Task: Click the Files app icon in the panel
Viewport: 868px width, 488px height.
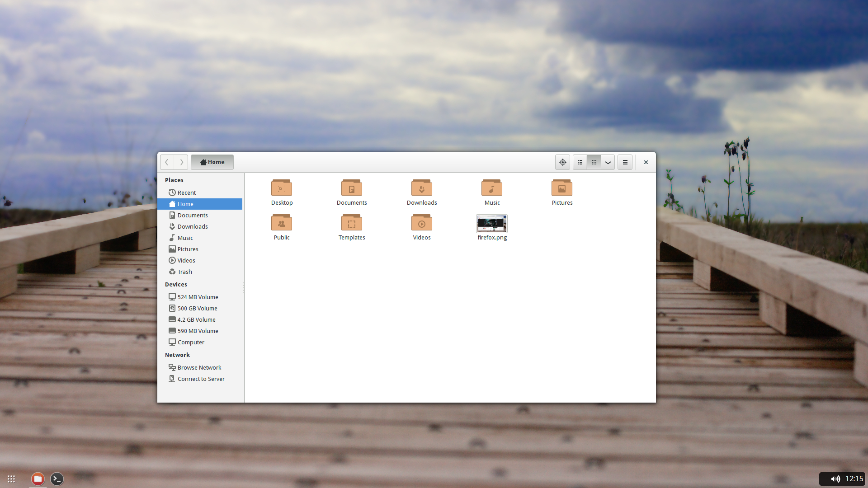Action: pos(38,479)
